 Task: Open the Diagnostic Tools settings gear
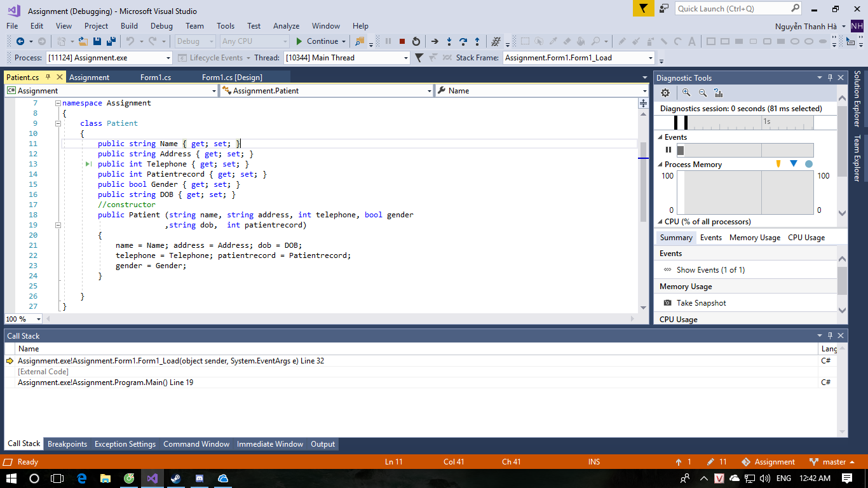(665, 92)
